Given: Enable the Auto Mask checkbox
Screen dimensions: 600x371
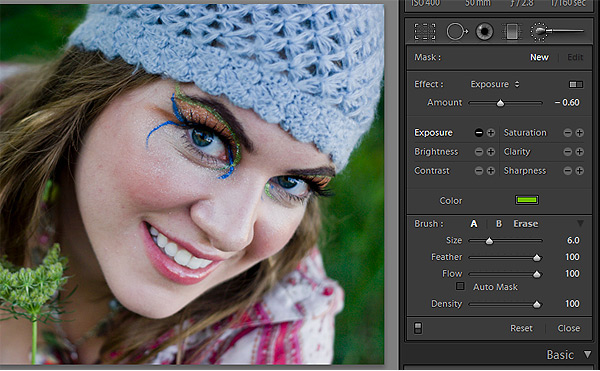Looking at the screenshot, I should coord(460,286).
